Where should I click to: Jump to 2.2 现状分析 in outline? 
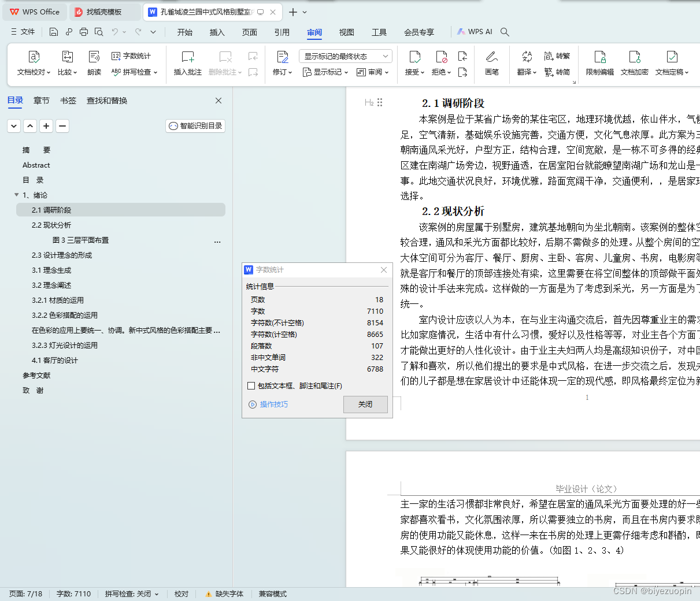(51, 225)
